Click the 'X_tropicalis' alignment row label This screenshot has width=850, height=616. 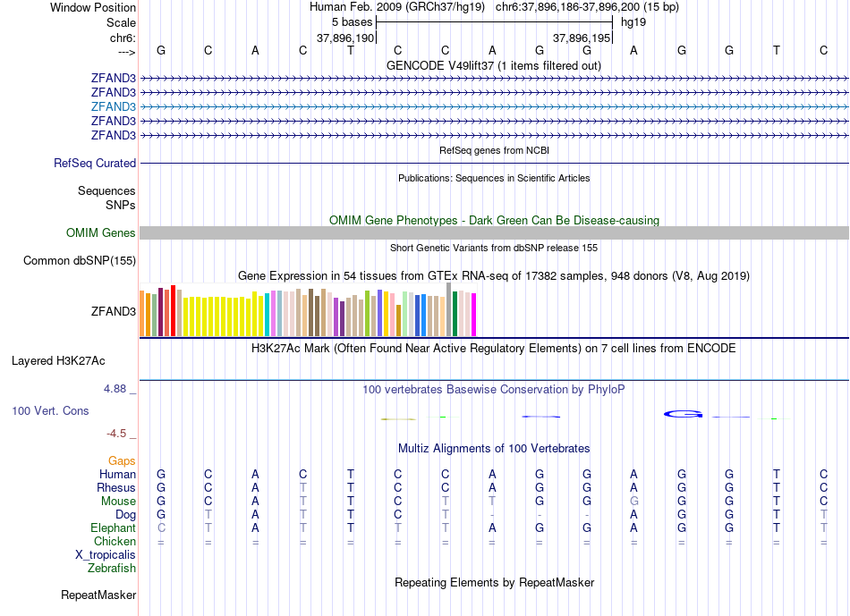[106, 555]
